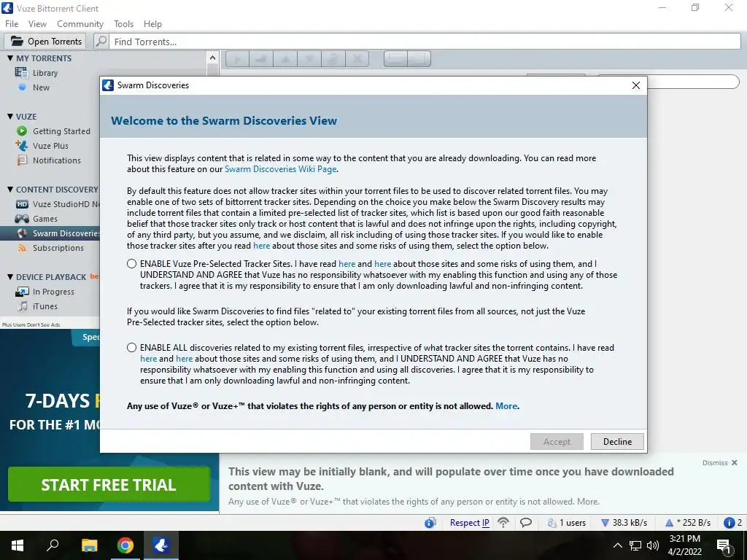Click the network tray icon
This screenshot has height=560, width=747.
pyautogui.click(x=635, y=545)
